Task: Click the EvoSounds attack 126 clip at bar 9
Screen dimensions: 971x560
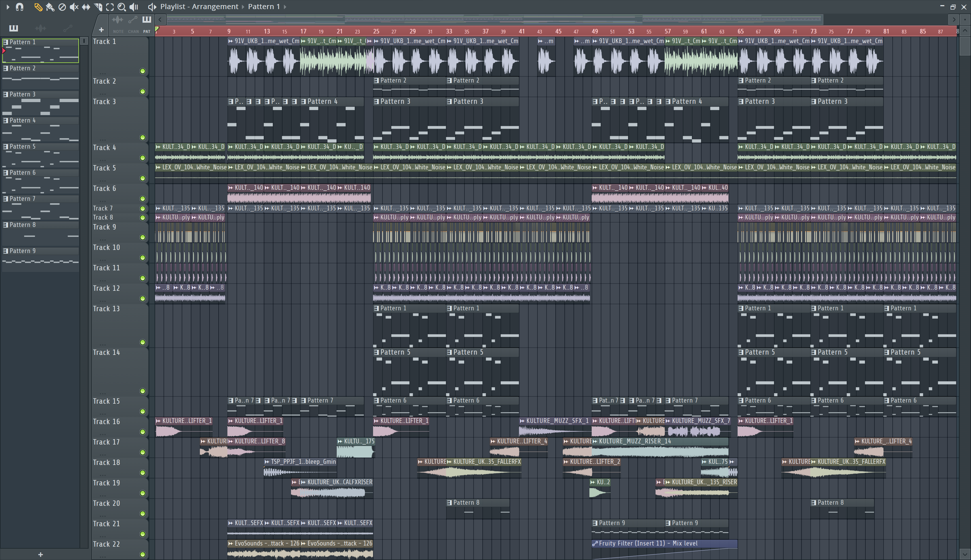Action: pyautogui.click(x=263, y=549)
